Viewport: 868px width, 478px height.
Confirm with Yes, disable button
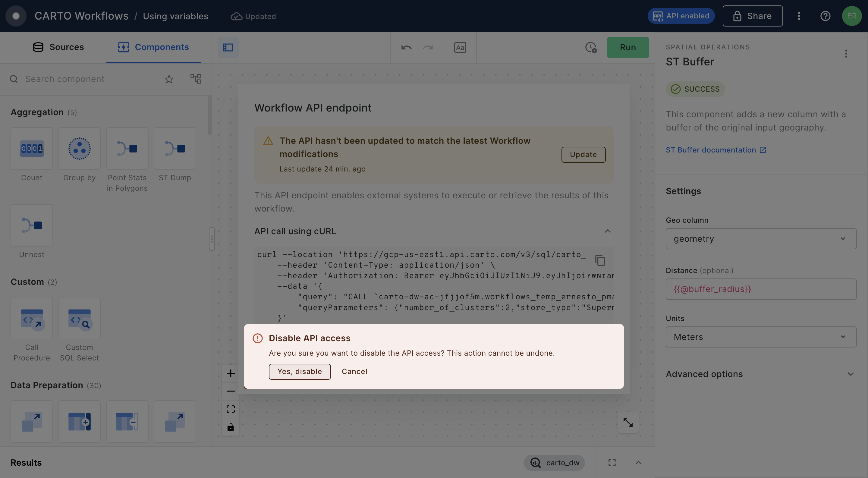point(300,372)
